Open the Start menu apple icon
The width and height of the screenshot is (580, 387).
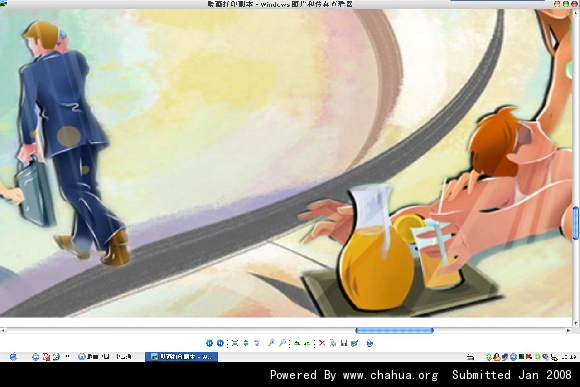(x=13, y=357)
